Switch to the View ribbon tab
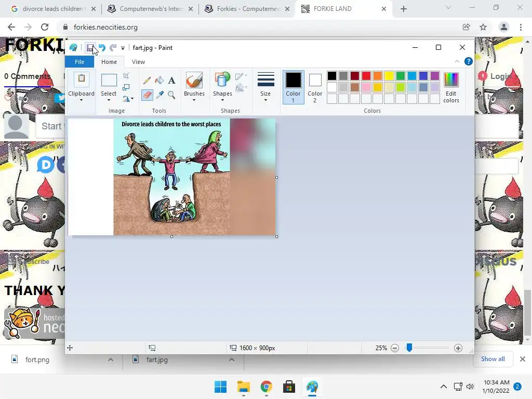Viewport: 532px width, 399px height. (138, 62)
